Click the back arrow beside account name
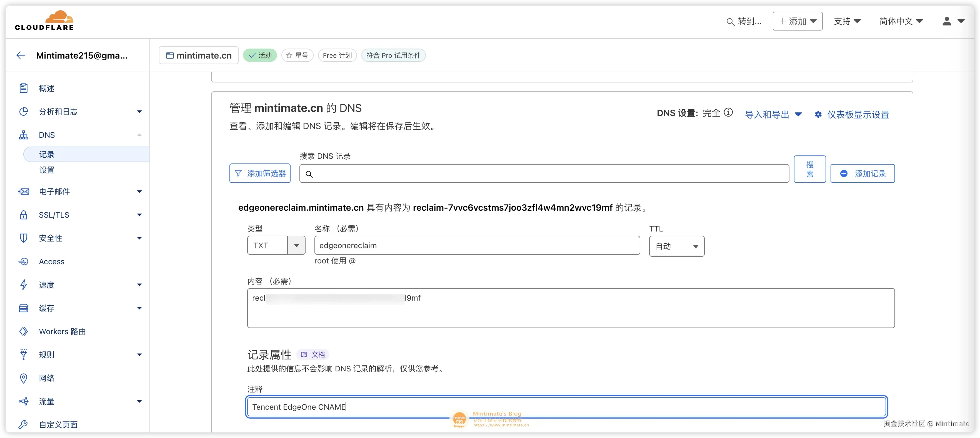 click(21, 56)
